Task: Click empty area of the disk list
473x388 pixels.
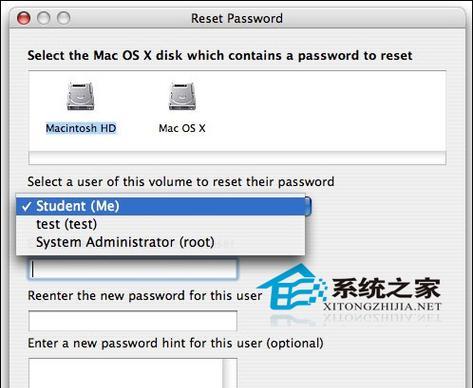Action: coord(327,110)
